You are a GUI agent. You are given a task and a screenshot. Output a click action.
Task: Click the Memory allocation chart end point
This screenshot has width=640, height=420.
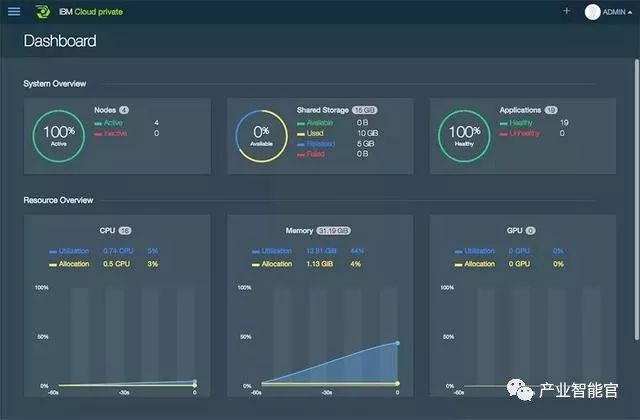(x=398, y=383)
